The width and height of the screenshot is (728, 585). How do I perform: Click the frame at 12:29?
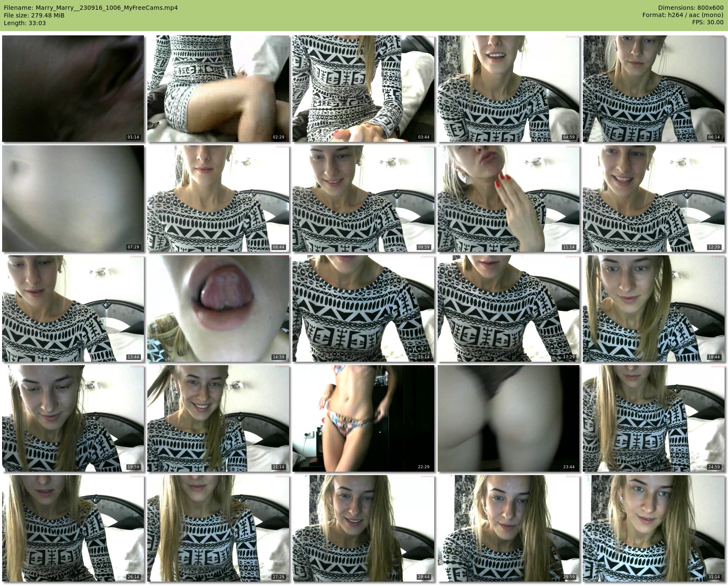(x=653, y=199)
